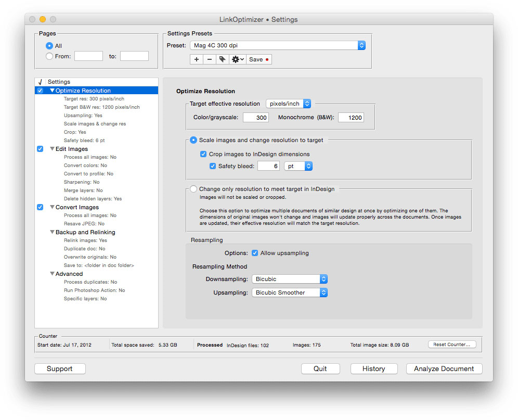Open the History window
The height and width of the screenshot is (420, 518).
pyautogui.click(x=374, y=369)
